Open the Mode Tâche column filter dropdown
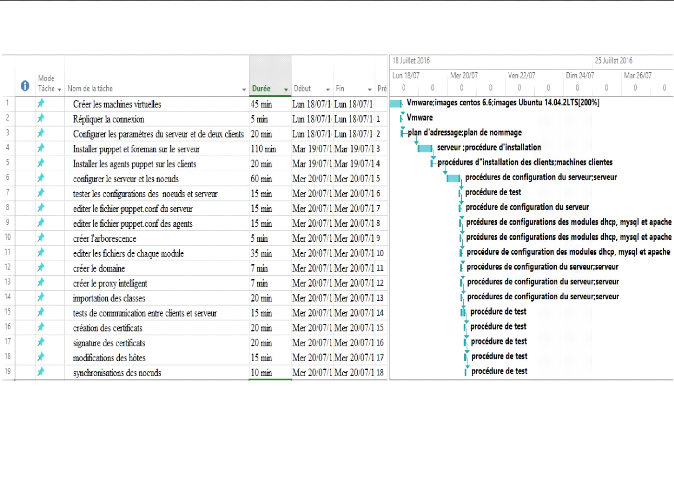 pyautogui.click(x=60, y=89)
